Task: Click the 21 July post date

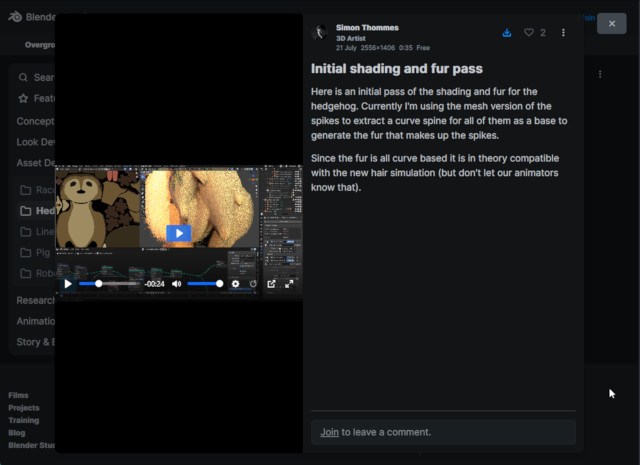Action: [x=346, y=48]
